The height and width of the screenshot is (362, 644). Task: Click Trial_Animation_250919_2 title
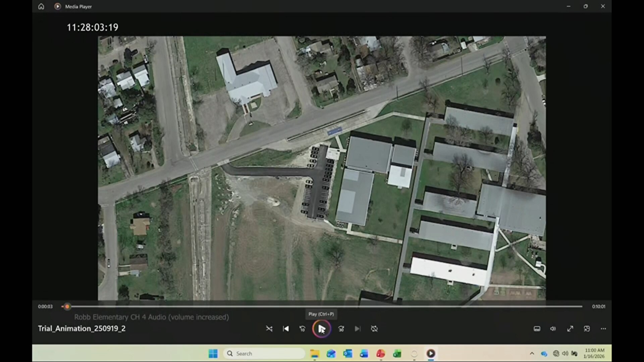tap(82, 328)
